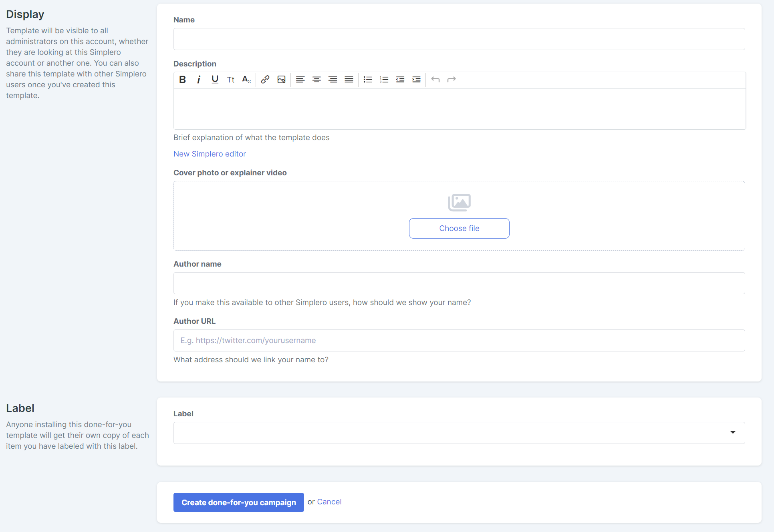Focus the Name input field

459,39
